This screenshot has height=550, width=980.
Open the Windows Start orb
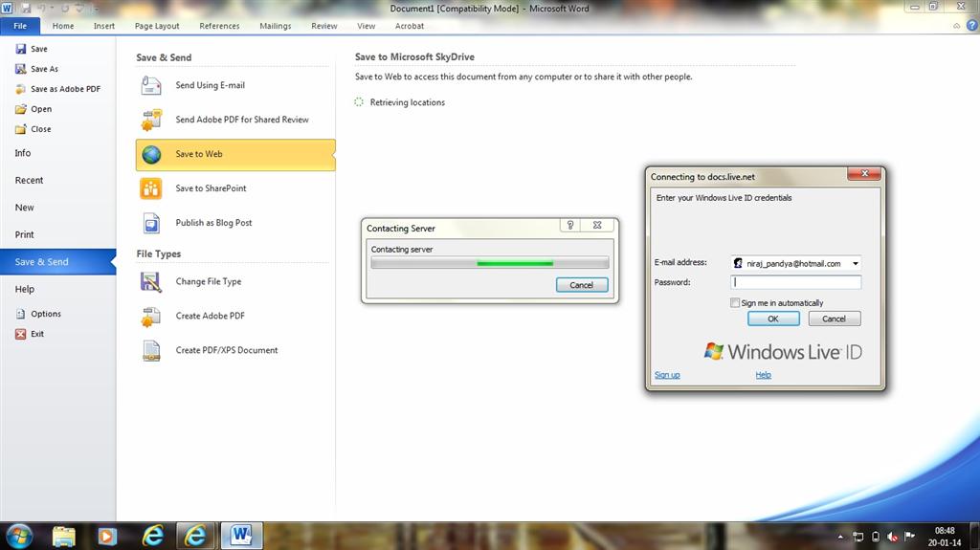[x=19, y=537]
